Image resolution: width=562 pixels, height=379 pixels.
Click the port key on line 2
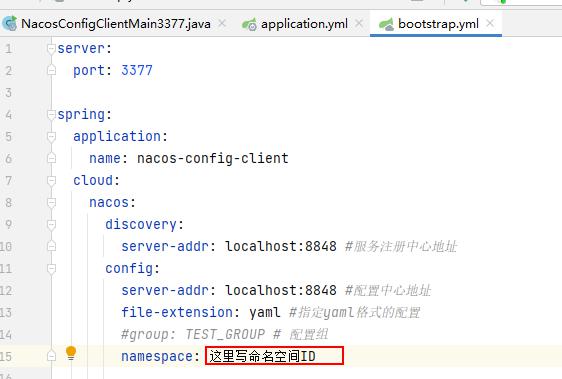(x=89, y=71)
